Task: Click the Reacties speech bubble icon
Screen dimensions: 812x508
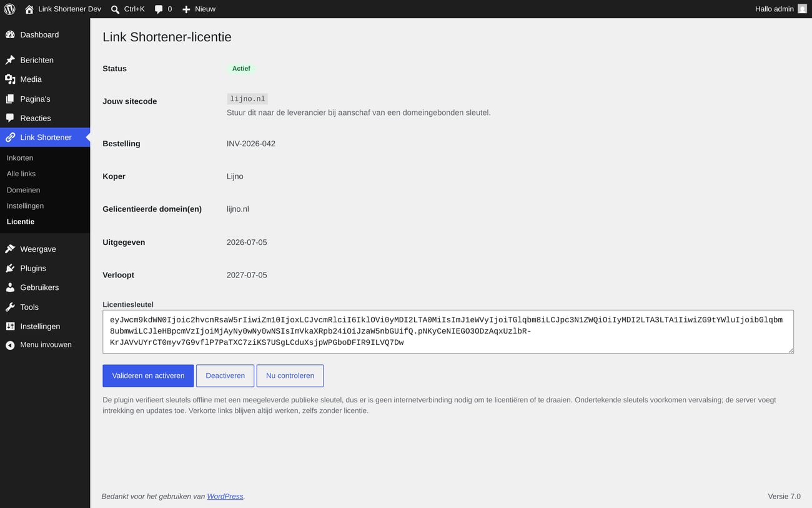Action: [10, 118]
